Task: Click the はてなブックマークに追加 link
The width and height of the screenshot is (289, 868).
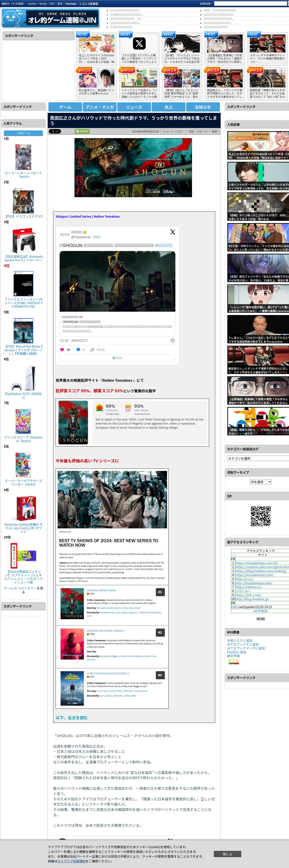Action: point(246,648)
